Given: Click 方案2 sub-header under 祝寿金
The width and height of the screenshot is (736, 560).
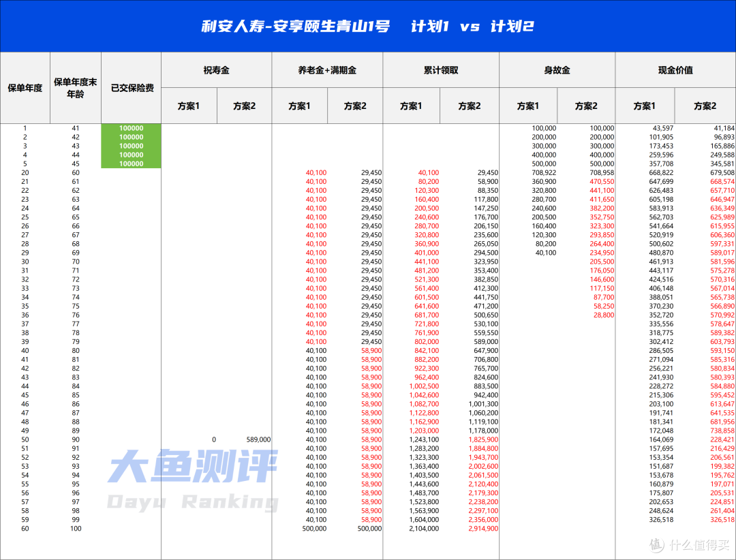Looking at the screenshot, I should [244, 106].
